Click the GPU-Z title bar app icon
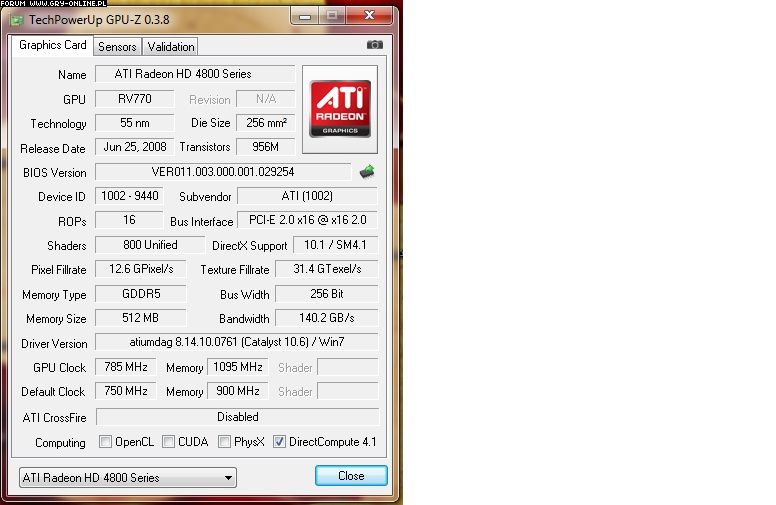 coord(17,20)
